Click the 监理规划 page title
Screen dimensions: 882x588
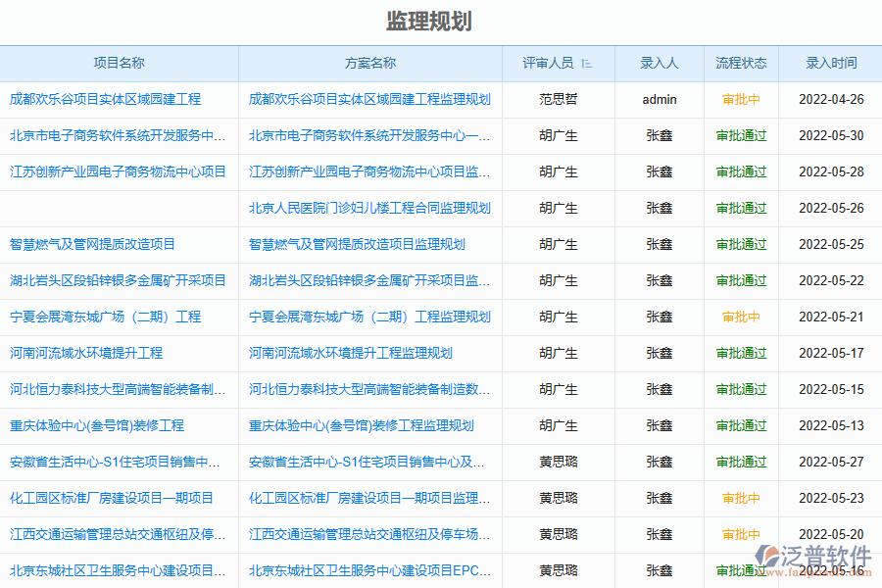click(x=428, y=22)
